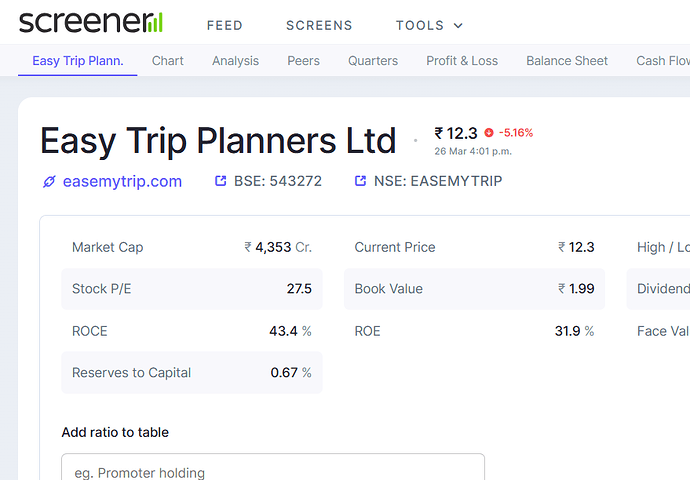Click the Cash Flow tab
Image resolution: width=690 pixels, height=480 pixels.
pos(662,61)
